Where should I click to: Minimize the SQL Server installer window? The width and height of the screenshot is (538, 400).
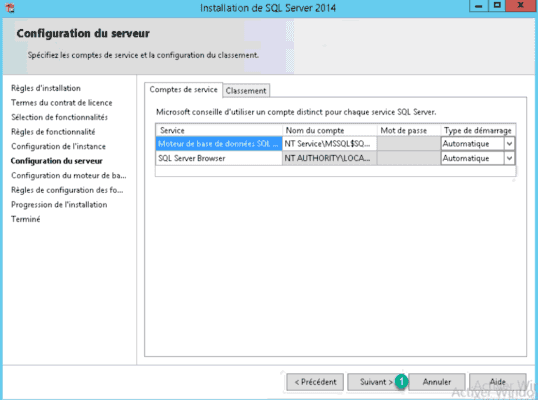[479, 6]
